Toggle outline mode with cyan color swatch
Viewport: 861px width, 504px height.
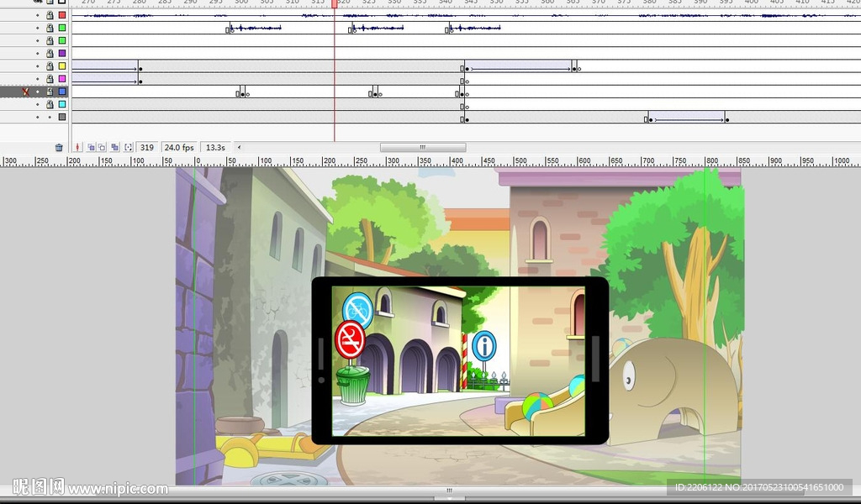point(62,104)
